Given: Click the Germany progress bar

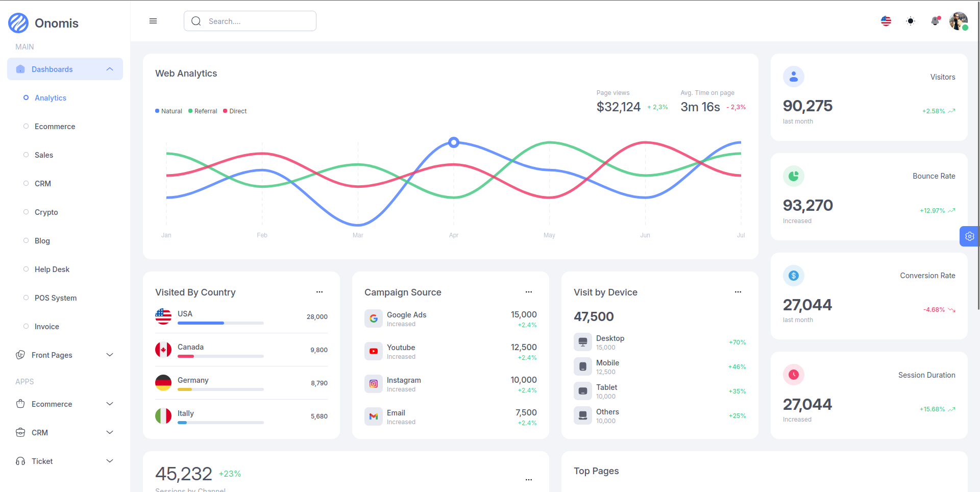Looking at the screenshot, I should [220, 389].
